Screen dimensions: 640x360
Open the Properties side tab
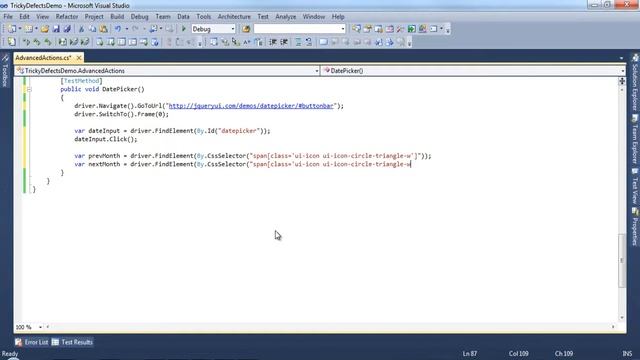[x=635, y=227]
